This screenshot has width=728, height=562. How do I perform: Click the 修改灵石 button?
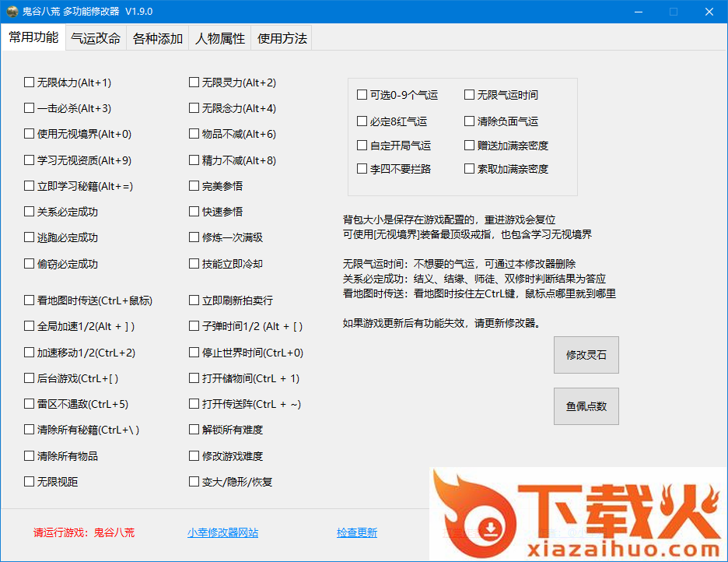point(586,355)
